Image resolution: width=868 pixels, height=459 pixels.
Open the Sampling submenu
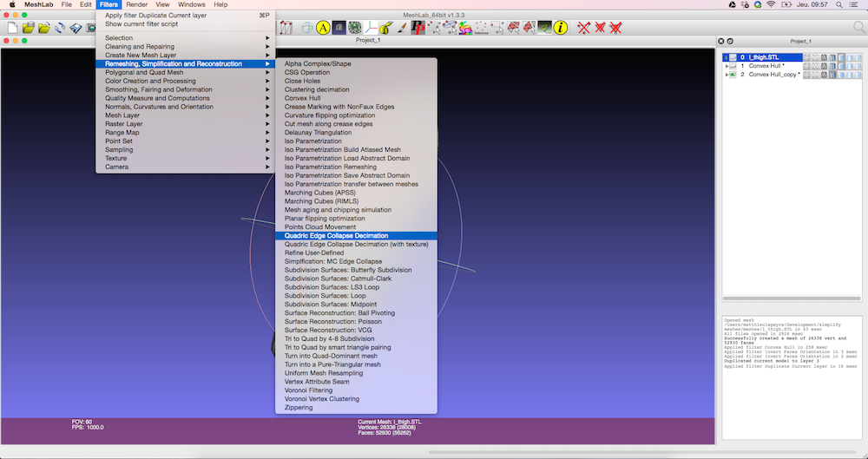(x=186, y=149)
